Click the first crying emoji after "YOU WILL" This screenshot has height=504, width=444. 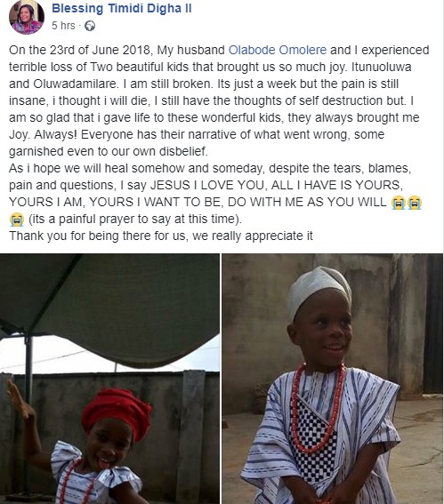[x=398, y=203]
